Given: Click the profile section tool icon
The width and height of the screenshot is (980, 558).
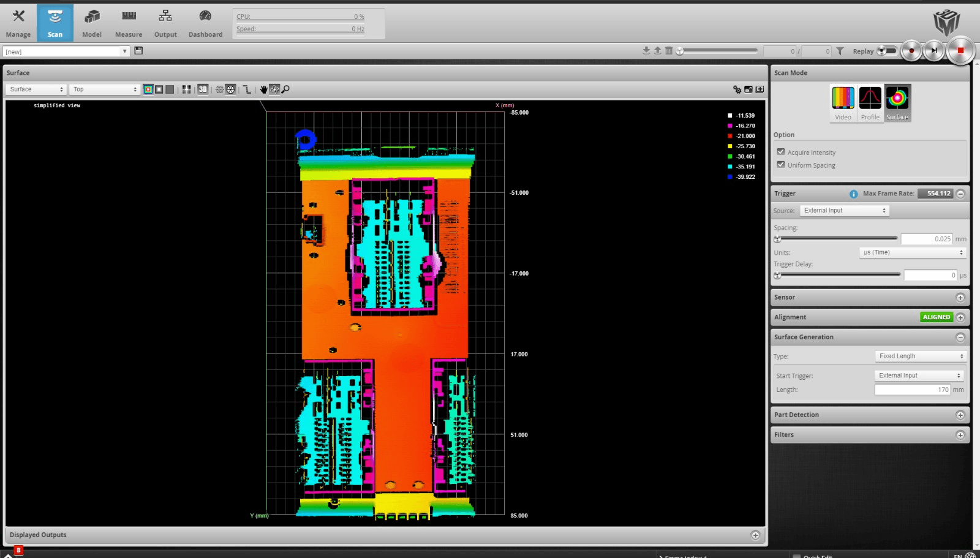Looking at the screenshot, I should 247,89.
